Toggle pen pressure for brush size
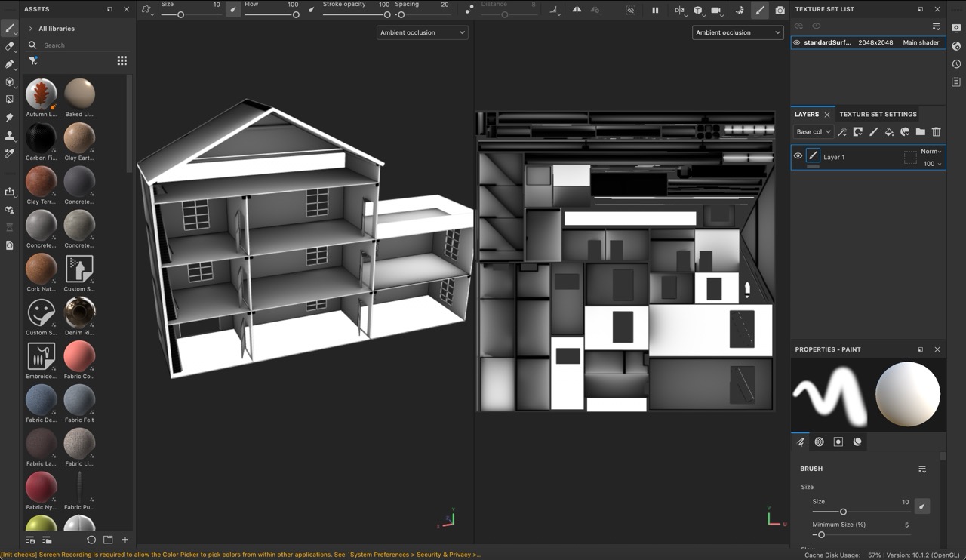The height and width of the screenshot is (560, 966). coord(233,10)
